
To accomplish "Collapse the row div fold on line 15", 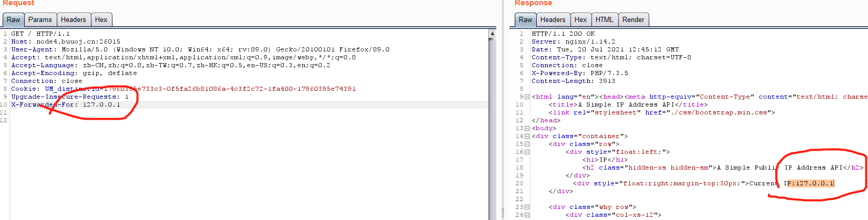I will point(527,144).
